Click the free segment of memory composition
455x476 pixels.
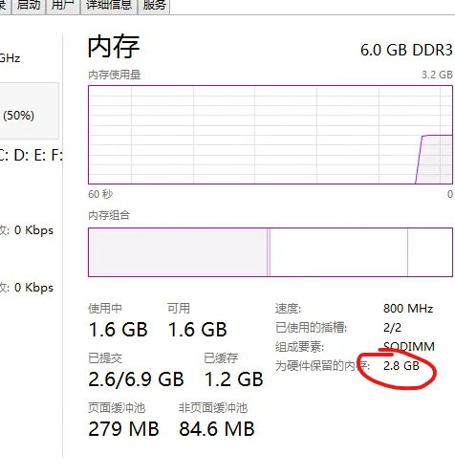point(430,252)
